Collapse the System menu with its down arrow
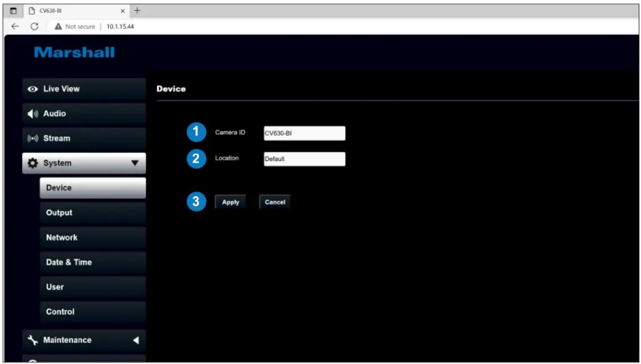The image size is (641, 364). 135,164
